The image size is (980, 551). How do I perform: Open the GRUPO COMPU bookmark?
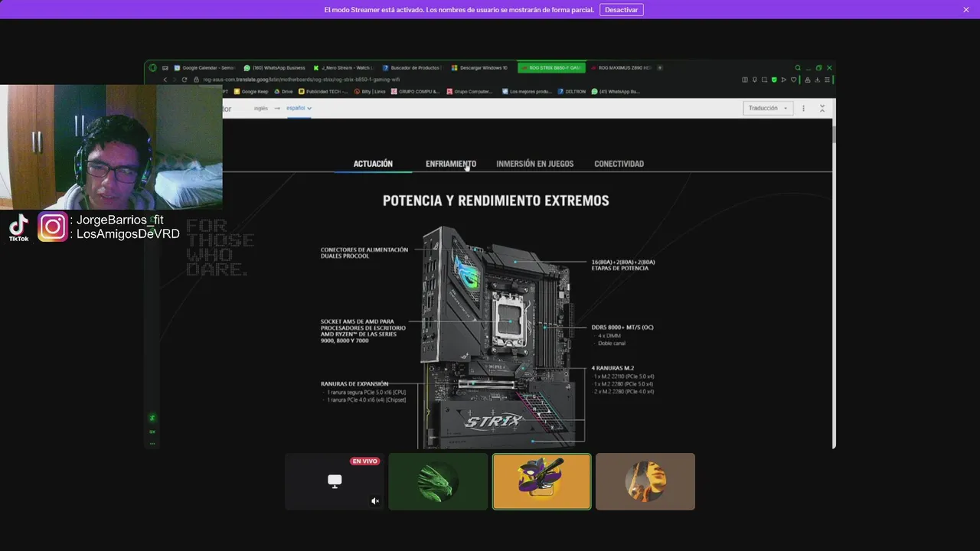click(416, 91)
